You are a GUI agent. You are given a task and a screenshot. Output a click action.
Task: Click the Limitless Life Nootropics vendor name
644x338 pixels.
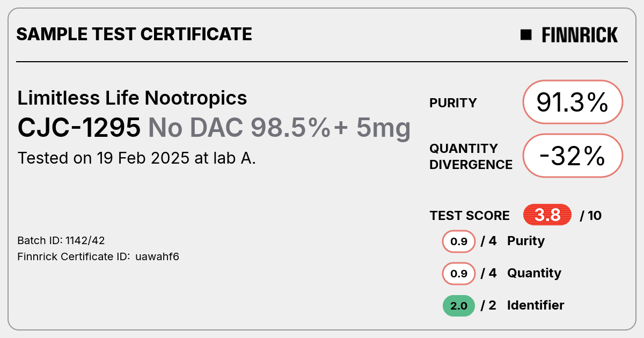133,98
